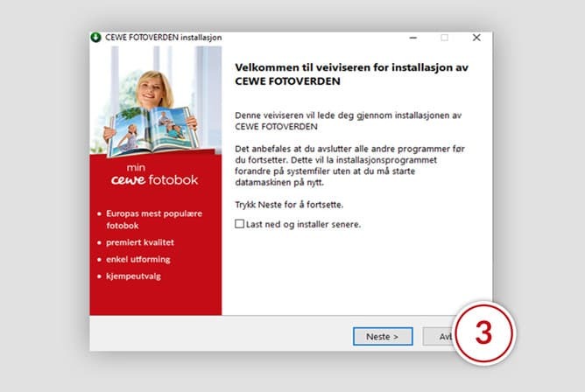Click the 'CEWE FOTOVERDEN installasjon' window title

[x=164, y=38]
